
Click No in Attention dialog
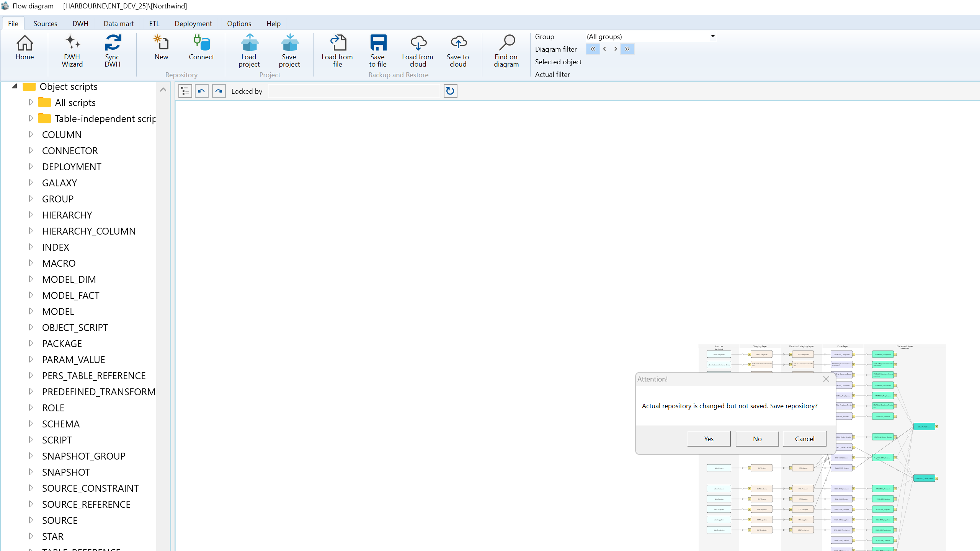[757, 439]
